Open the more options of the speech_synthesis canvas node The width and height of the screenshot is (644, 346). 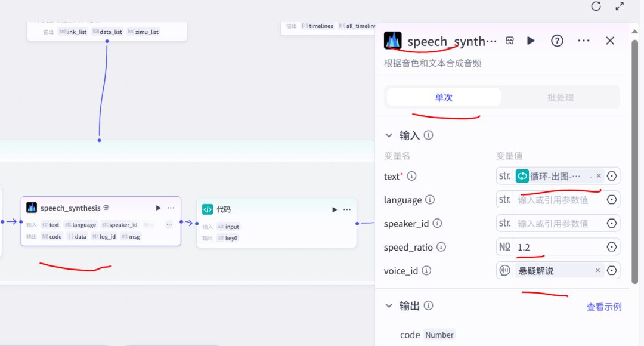[171, 208]
